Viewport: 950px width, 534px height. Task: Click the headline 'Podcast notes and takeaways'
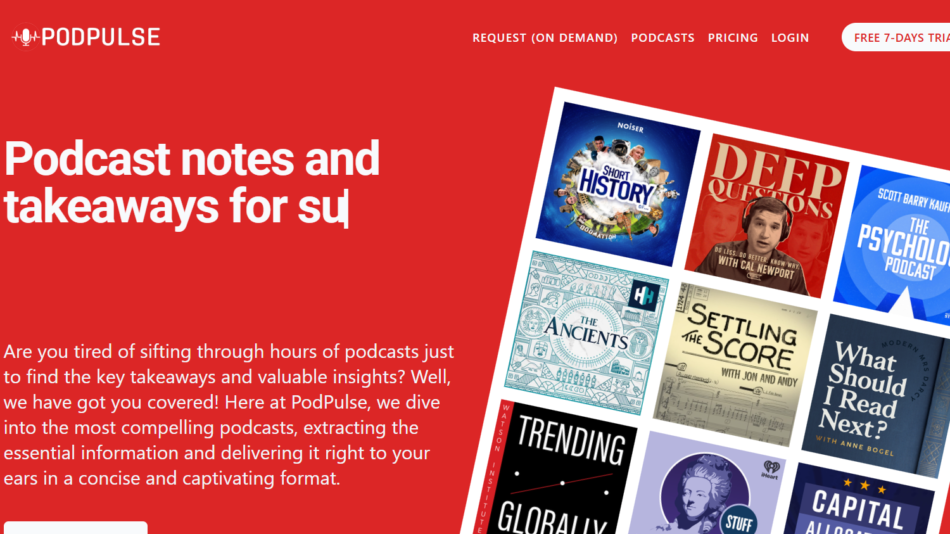(191, 182)
